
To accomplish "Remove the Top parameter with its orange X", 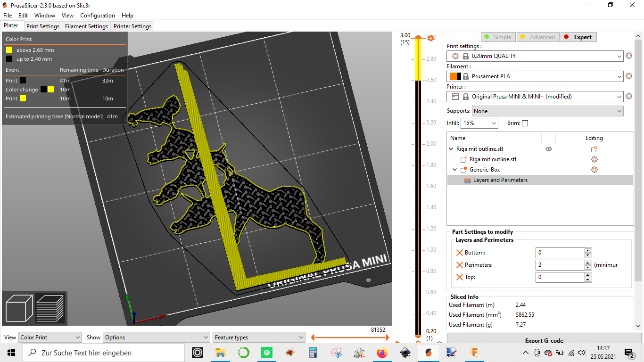I will click(459, 277).
